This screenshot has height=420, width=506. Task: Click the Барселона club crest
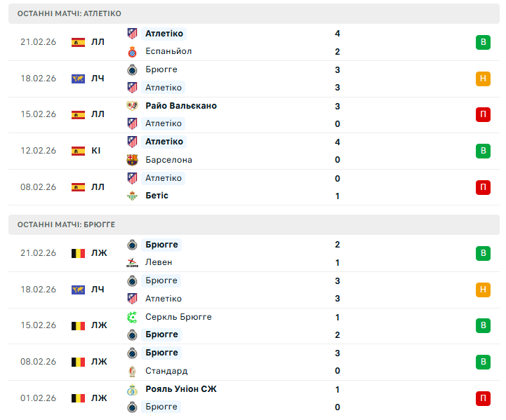click(x=131, y=160)
